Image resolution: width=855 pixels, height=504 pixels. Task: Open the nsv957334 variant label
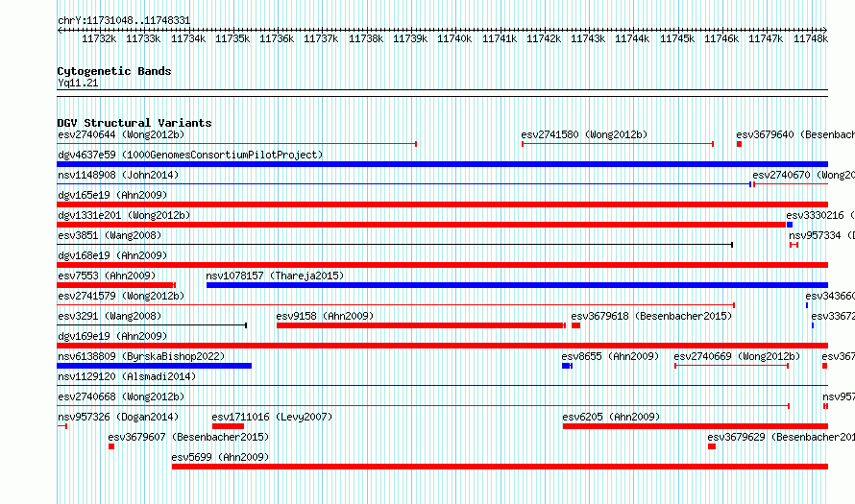pos(821,235)
